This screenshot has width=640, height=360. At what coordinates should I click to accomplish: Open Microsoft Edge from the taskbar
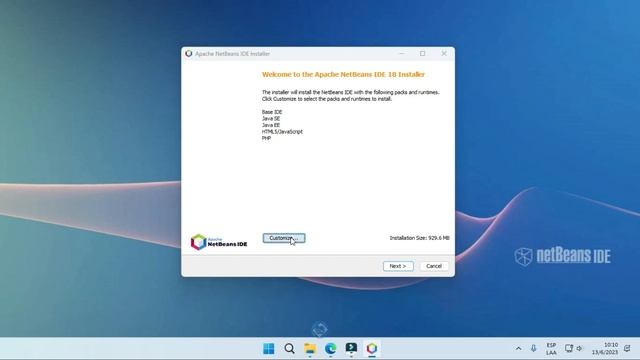(331, 349)
